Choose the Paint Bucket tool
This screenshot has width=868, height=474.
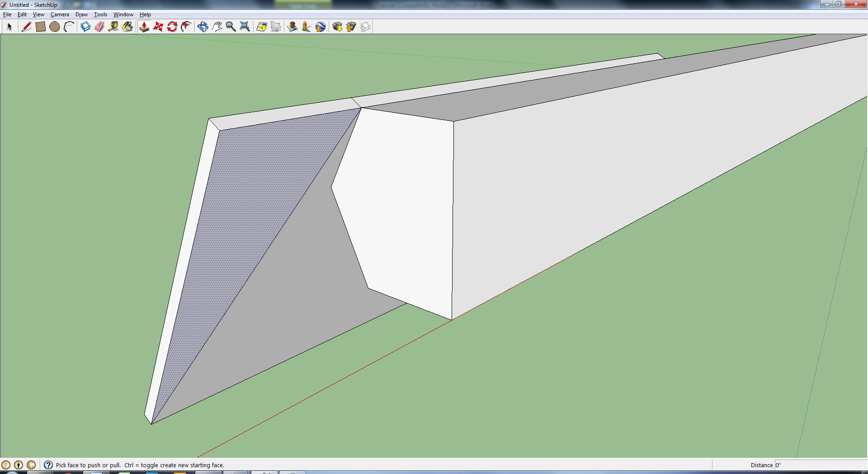coord(127,27)
